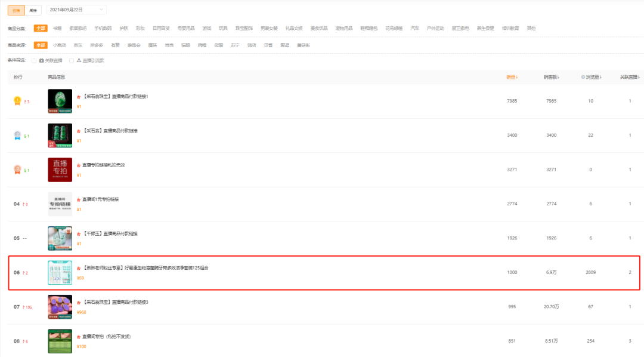This screenshot has width=644, height=357.
Task: Click platform icon before 直播间专拍(私拍不发货) title
Action: pyautogui.click(x=79, y=337)
